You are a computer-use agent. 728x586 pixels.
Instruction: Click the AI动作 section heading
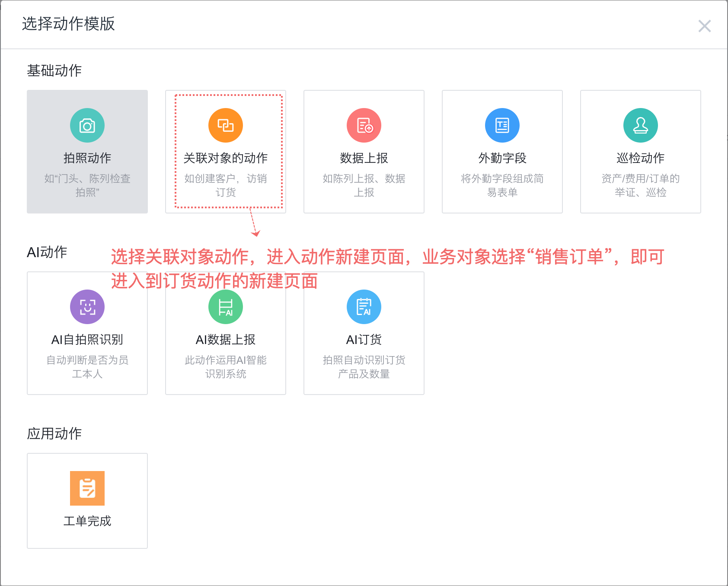tap(47, 252)
